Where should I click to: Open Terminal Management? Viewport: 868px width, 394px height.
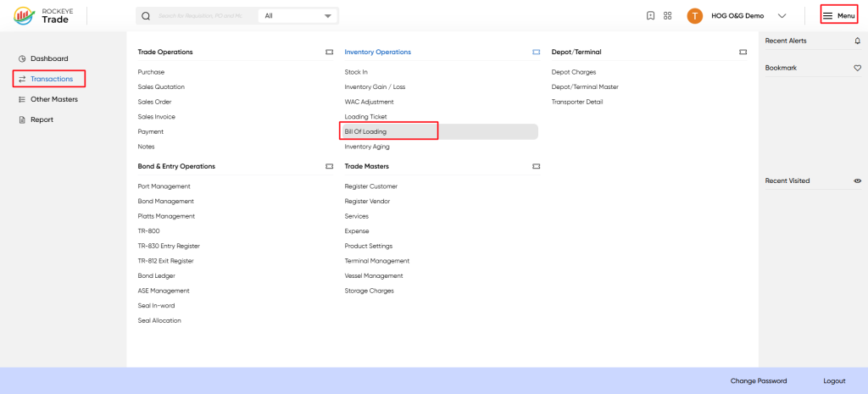click(x=377, y=261)
